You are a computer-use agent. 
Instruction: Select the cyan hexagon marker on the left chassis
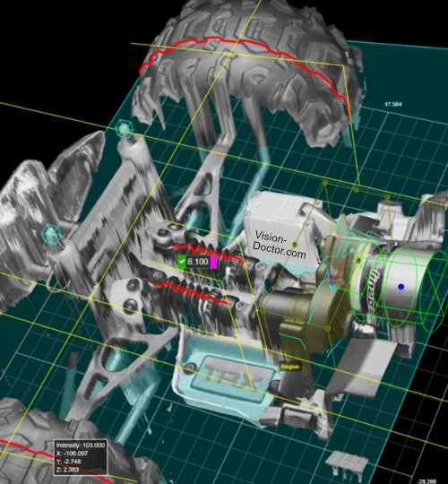click(52, 235)
